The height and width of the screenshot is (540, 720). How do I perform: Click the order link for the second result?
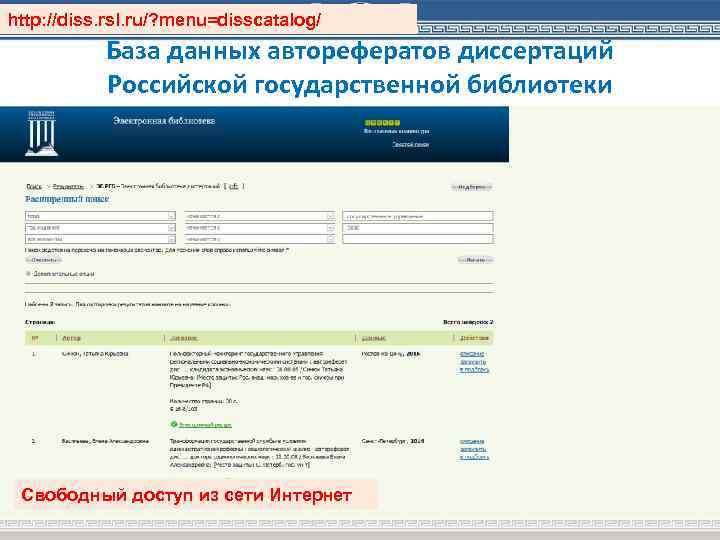[473, 449]
